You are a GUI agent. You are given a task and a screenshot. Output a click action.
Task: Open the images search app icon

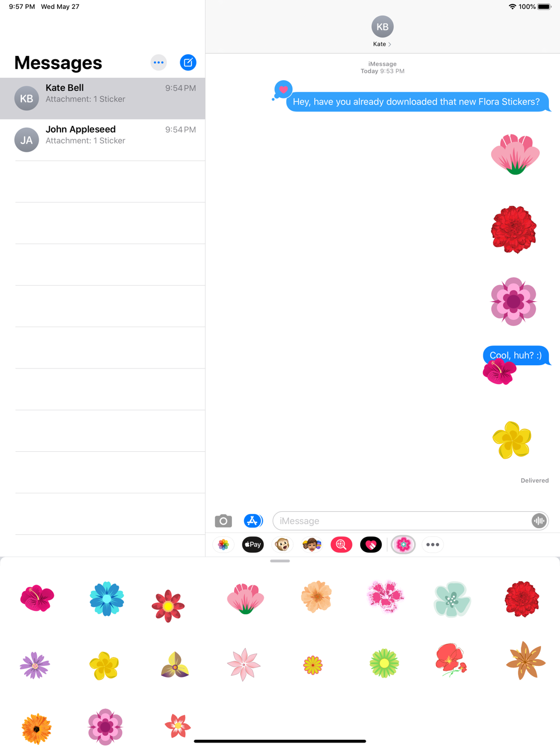pos(341,544)
